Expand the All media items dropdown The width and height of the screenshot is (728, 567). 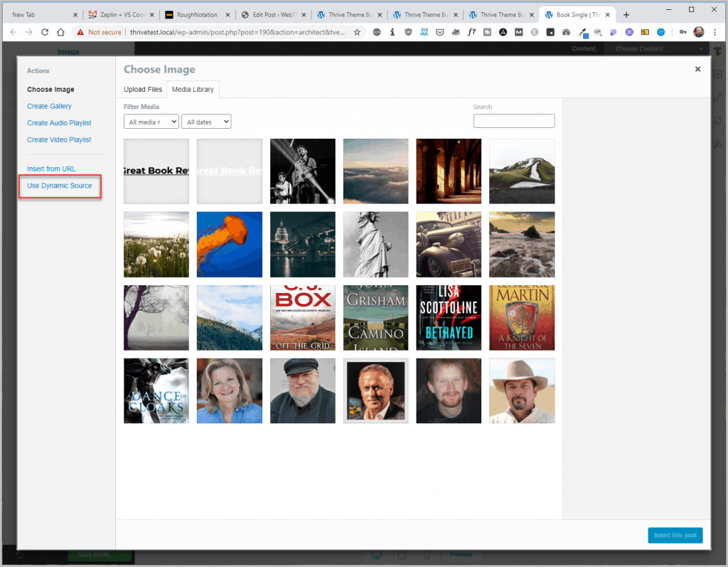151,122
